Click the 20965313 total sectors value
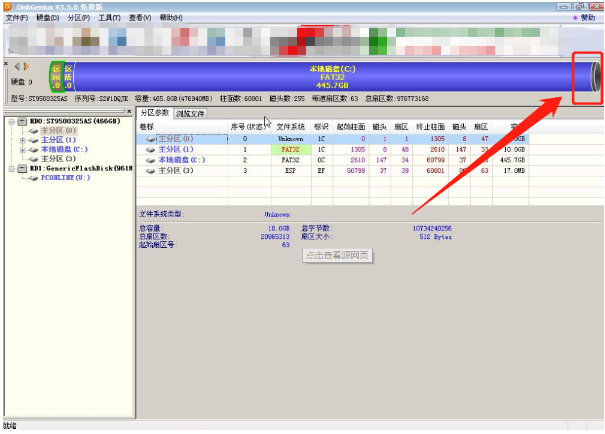Screen dimensions: 605x434 [275, 236]
